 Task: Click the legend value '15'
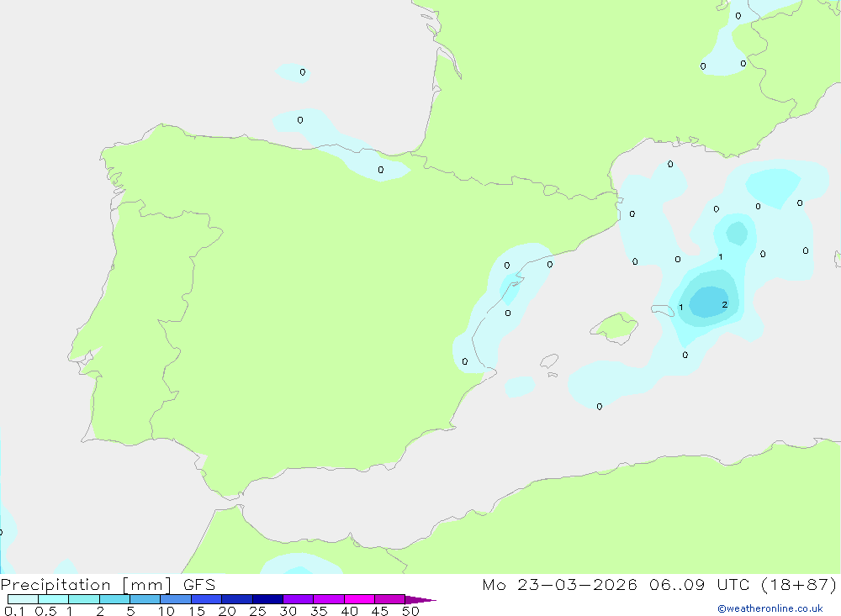point(197,611)
